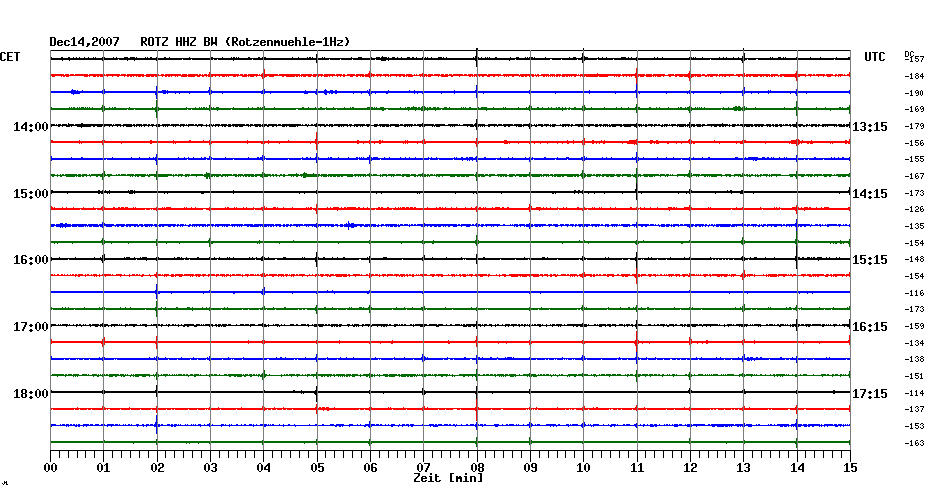Image resolution: width=930 pixels, height=494 pixels.
Task: Click the Zeit [min] axis title
Action: point(448,478)
